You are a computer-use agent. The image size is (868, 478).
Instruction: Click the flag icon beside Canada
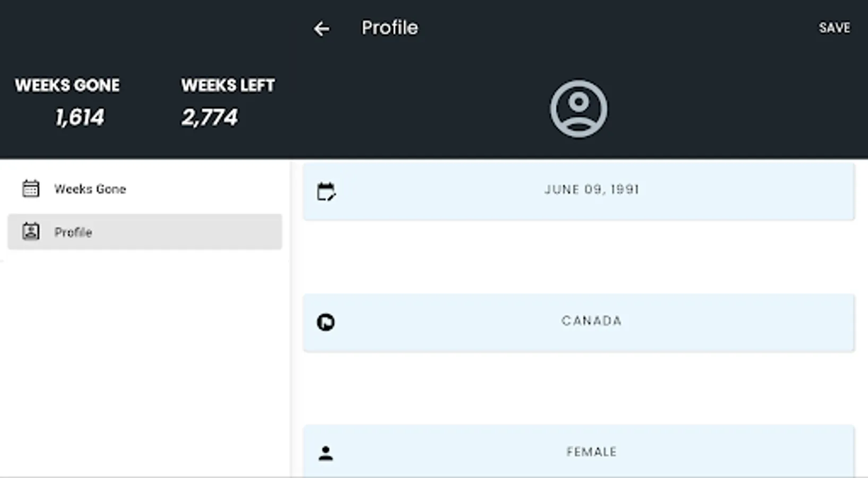[326, 322]
